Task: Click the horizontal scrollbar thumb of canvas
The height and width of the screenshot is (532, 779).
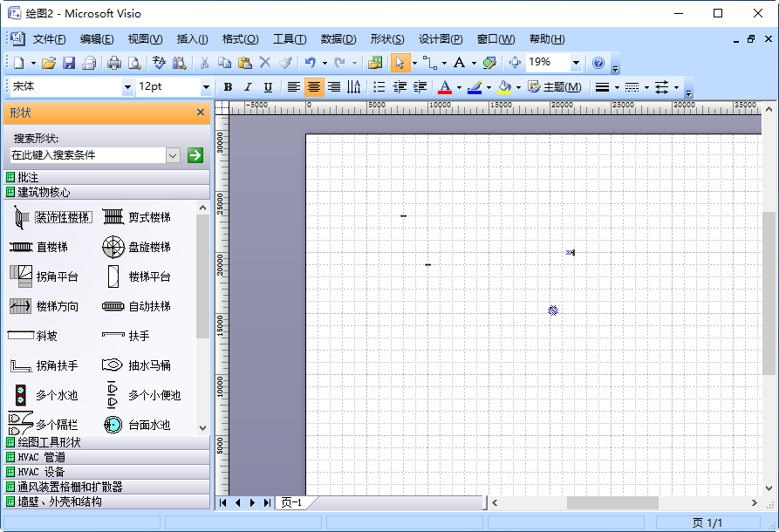Action: click(612, 502)
